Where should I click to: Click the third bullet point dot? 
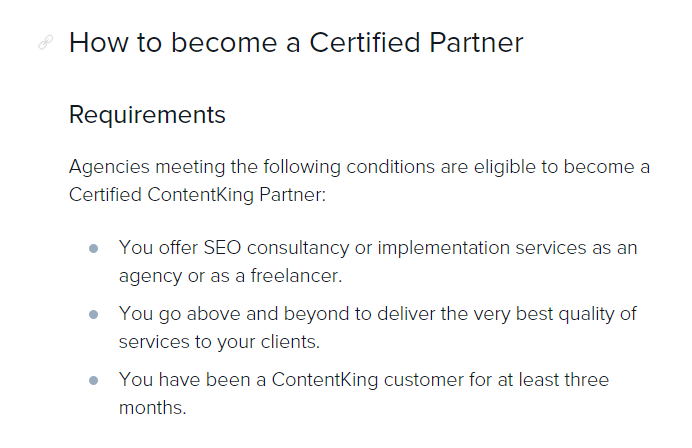(x=94, y=380)
